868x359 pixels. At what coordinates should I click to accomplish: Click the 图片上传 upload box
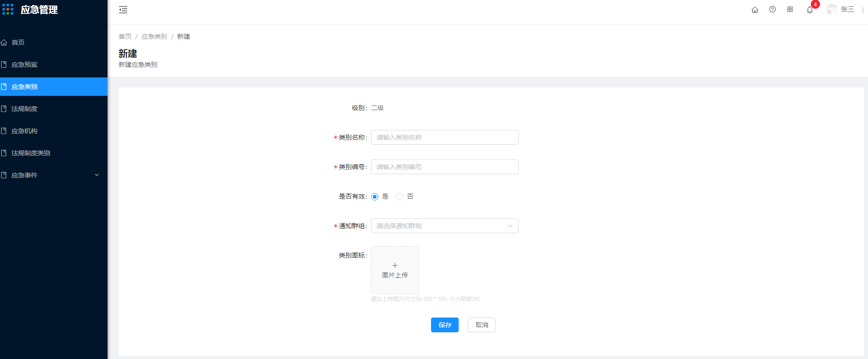click(395, 270)
